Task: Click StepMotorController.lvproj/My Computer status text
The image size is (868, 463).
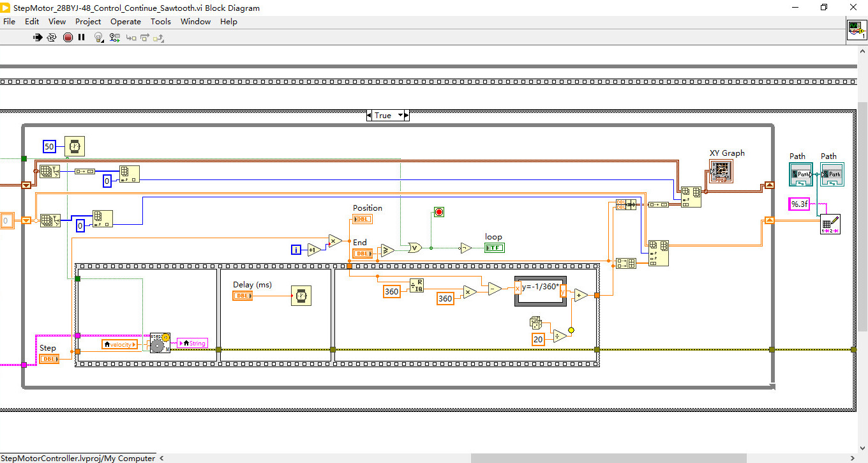Action: 78,458
